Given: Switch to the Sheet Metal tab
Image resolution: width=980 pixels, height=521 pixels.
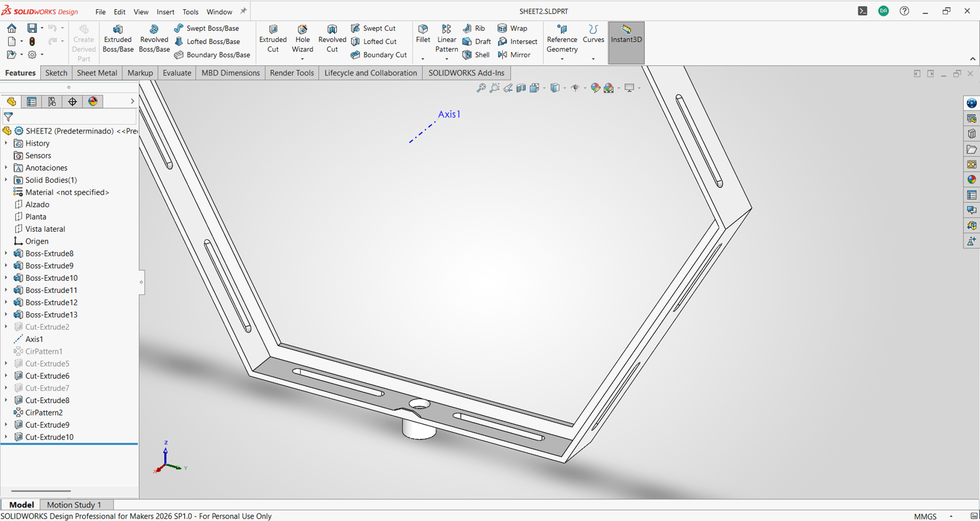Looking at the screenshot, I should tap(97, 73).
